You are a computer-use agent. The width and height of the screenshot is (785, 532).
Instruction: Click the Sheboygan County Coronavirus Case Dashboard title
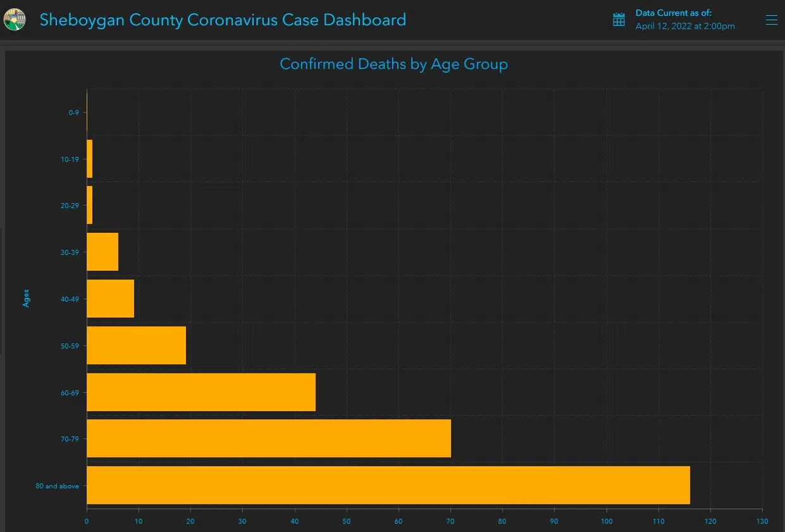tap(223, 20)
